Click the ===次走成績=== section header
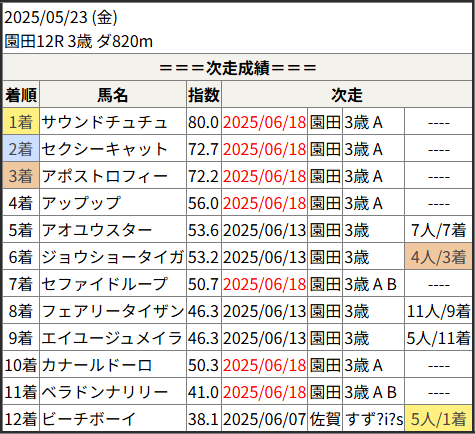 pyautogui.click(x=237, y=68)
